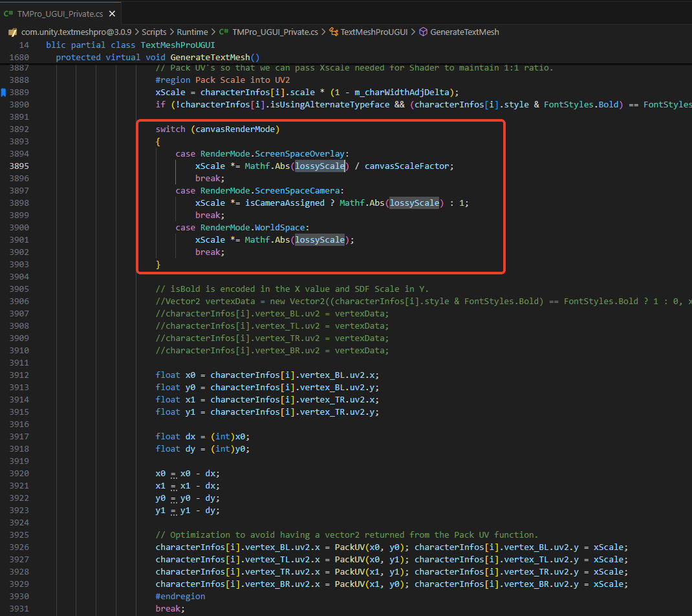Click the blue bookmark marker beside line 3889
This screenshot has height=616, width=692.
3,93
